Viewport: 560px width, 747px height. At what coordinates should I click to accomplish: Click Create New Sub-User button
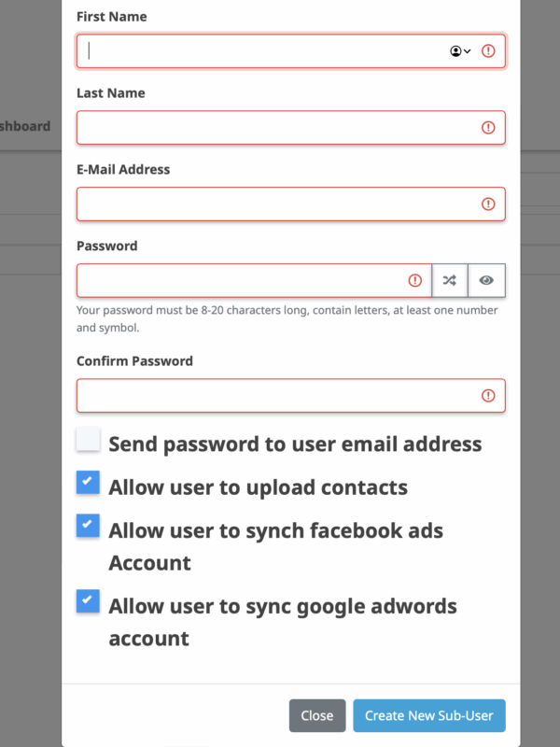click(x=429, y=715)
